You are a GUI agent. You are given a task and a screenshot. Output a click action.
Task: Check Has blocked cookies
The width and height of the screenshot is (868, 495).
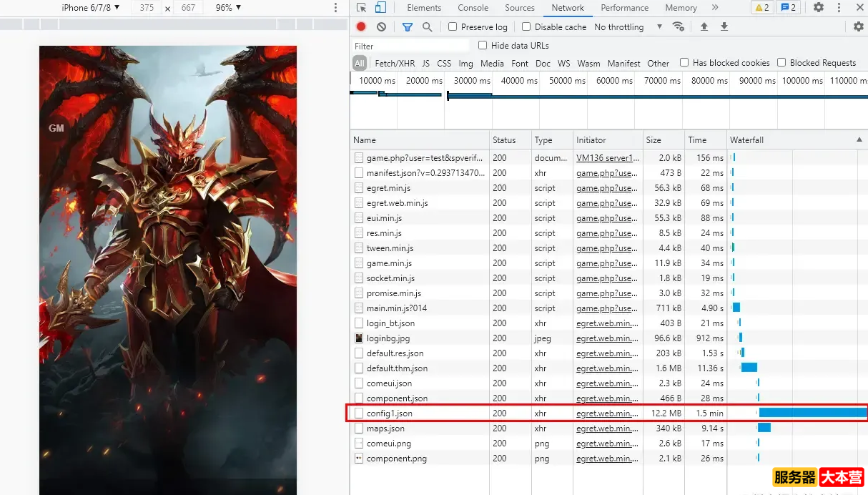tap(684, 63)
